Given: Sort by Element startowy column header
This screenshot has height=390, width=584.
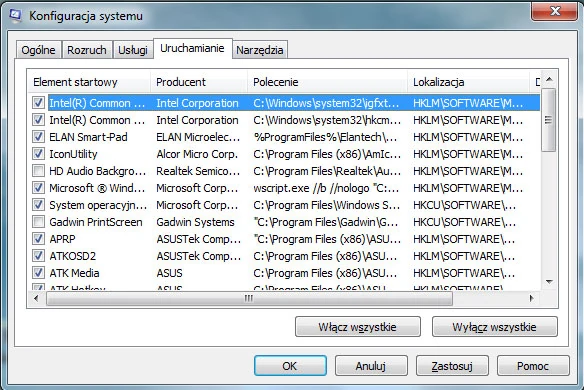Looking at the screenshot, I should (x=89, y=82).
